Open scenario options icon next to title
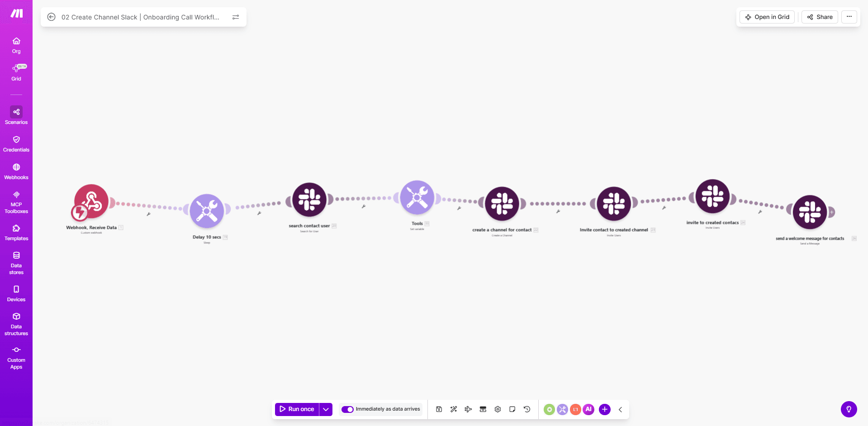The width and height of the screenshot is (868, 426). [236, 17]
